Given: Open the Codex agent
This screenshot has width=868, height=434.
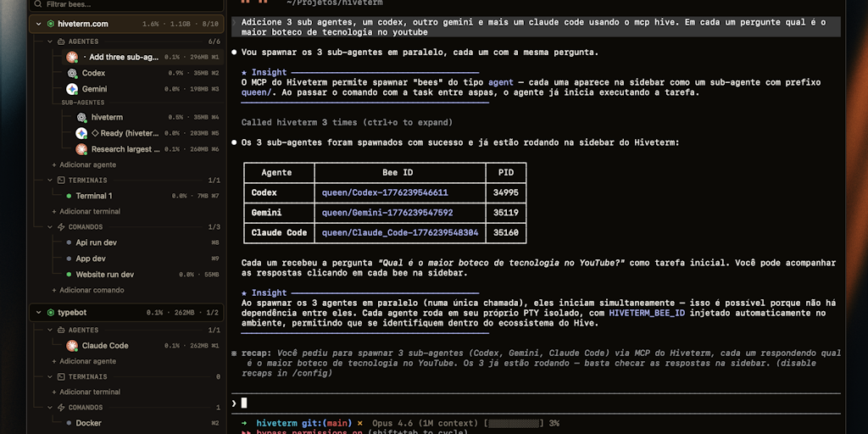Looking at the screenshot, I should tap(142, 73).
